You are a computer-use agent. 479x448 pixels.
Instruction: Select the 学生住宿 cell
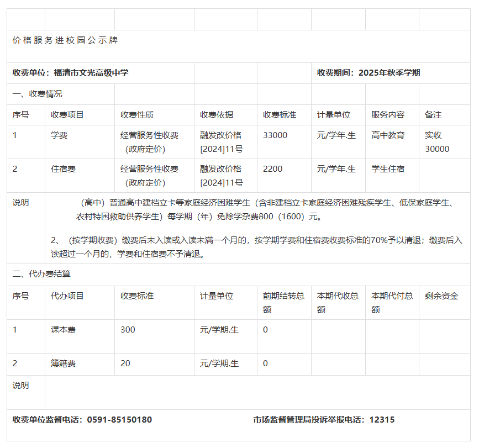click(x=388, y=169)
